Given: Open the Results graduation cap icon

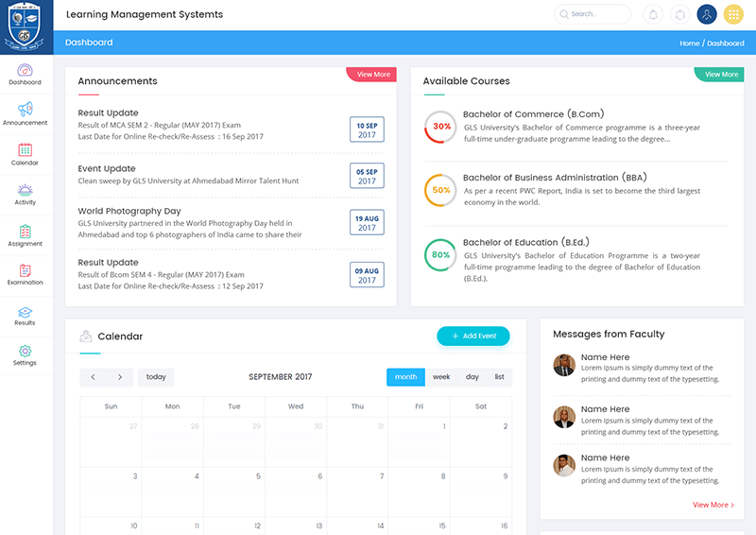Looking at the screenshot, I should [x=26, y=312].
